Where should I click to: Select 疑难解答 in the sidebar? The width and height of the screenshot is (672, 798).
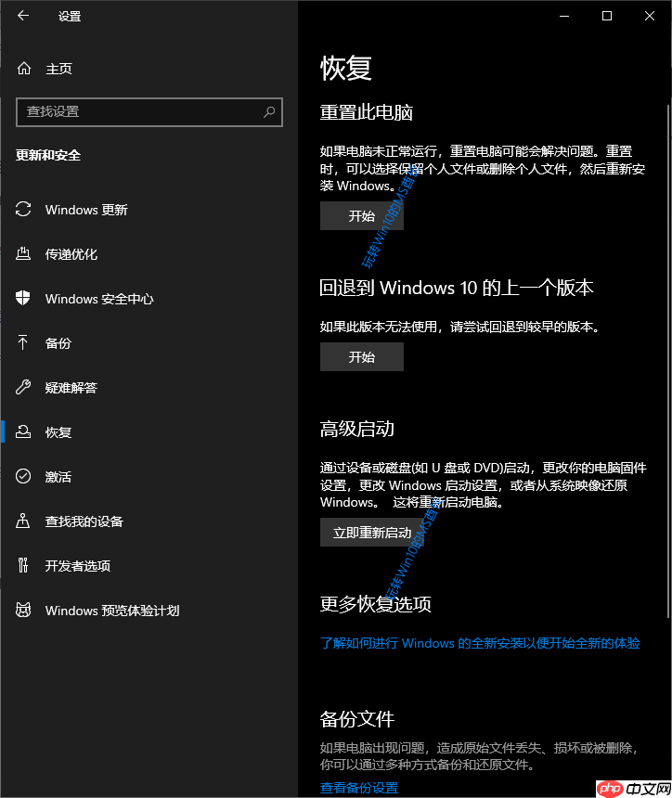[71, 388]
